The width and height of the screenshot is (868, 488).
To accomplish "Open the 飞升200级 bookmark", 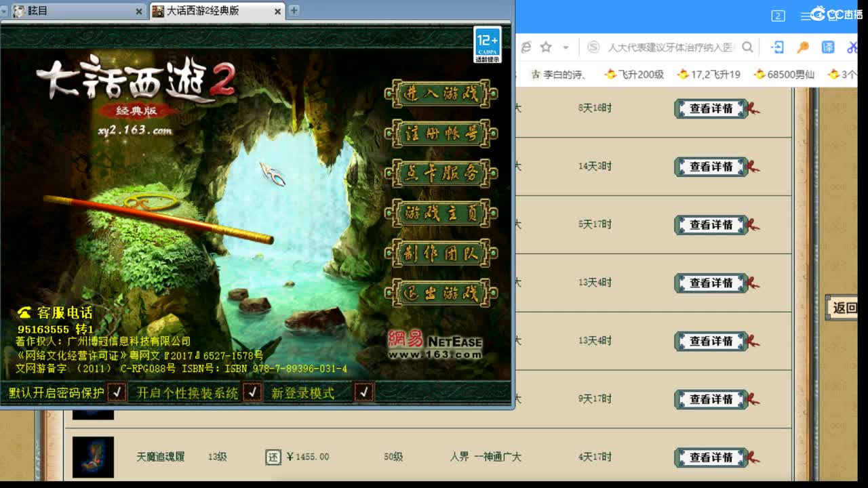I will (633, 75).
